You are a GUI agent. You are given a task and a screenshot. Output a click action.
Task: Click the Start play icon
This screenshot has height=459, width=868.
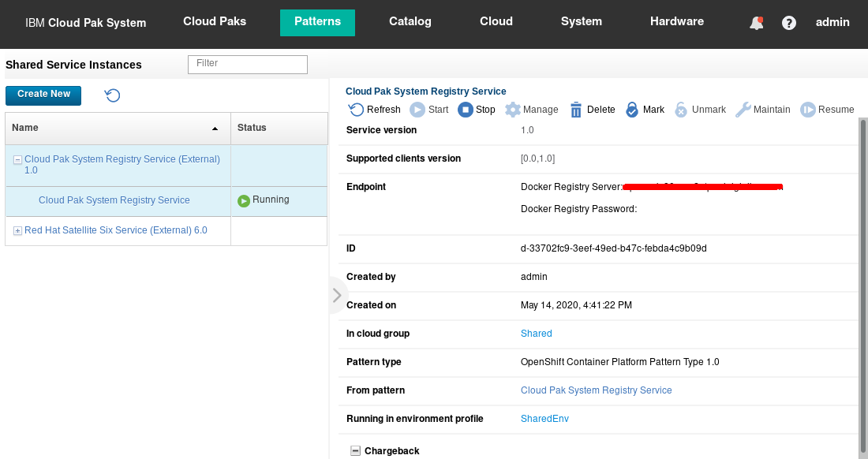coord(417,110)
